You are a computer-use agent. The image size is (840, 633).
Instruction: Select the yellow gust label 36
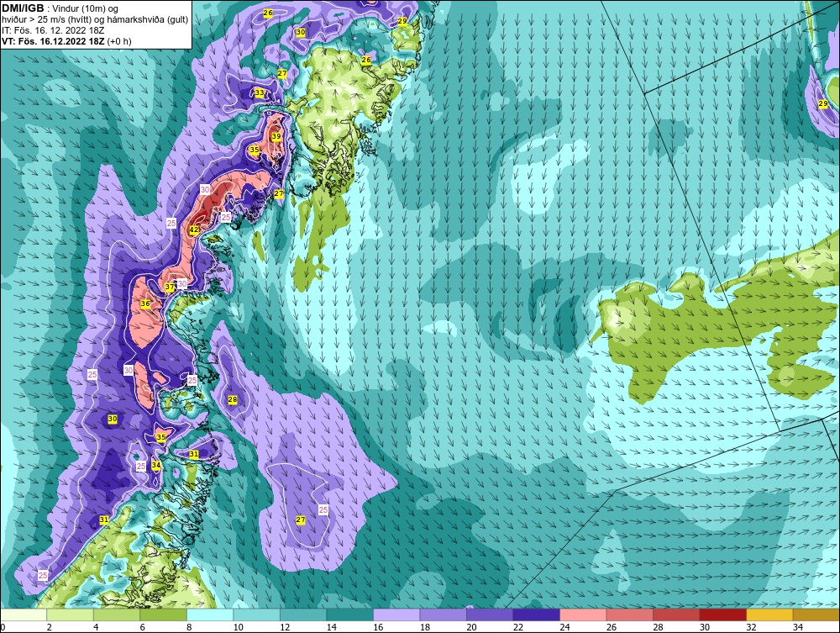coord(145,303)
